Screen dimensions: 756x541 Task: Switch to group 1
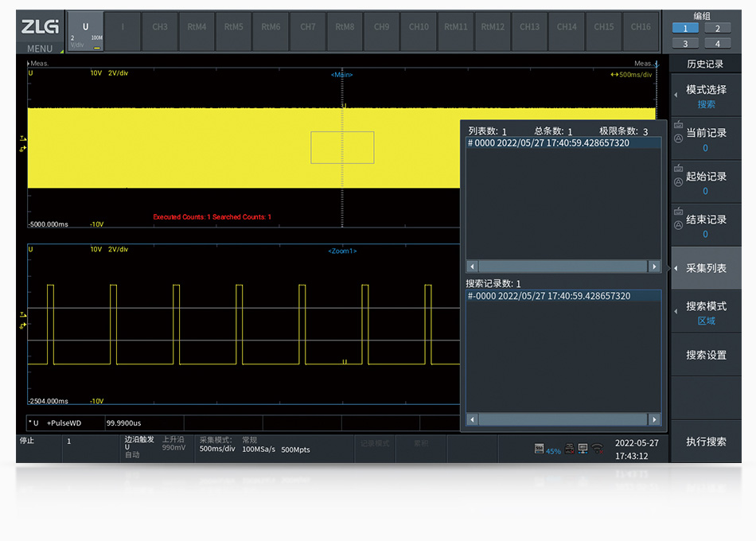point(685,28)
